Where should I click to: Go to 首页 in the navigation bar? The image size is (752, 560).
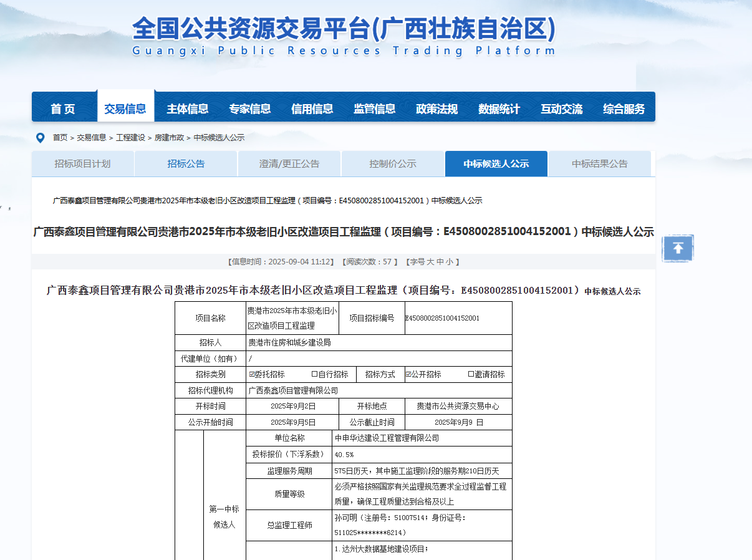tap(63, 109)
